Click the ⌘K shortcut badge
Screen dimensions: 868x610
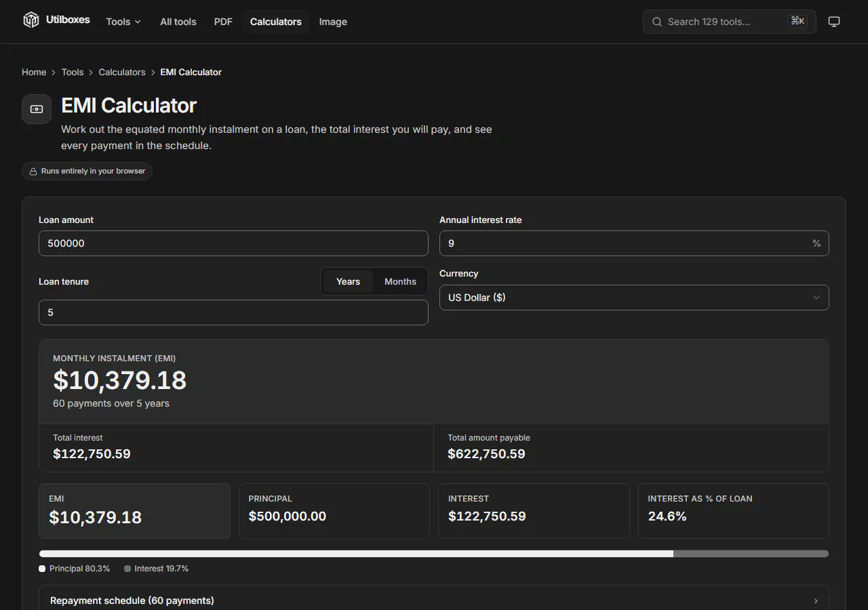coord(798,21)
